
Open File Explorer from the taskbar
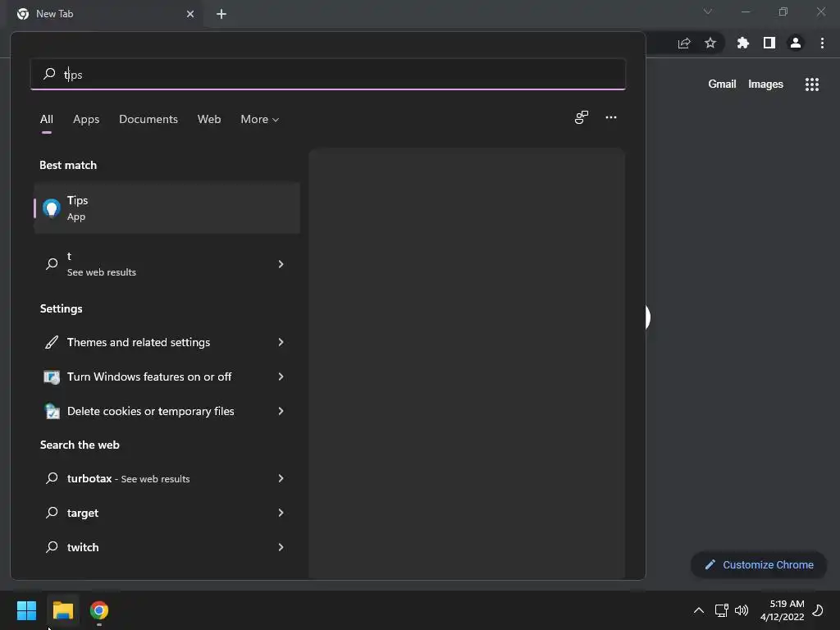coord(62,610)
